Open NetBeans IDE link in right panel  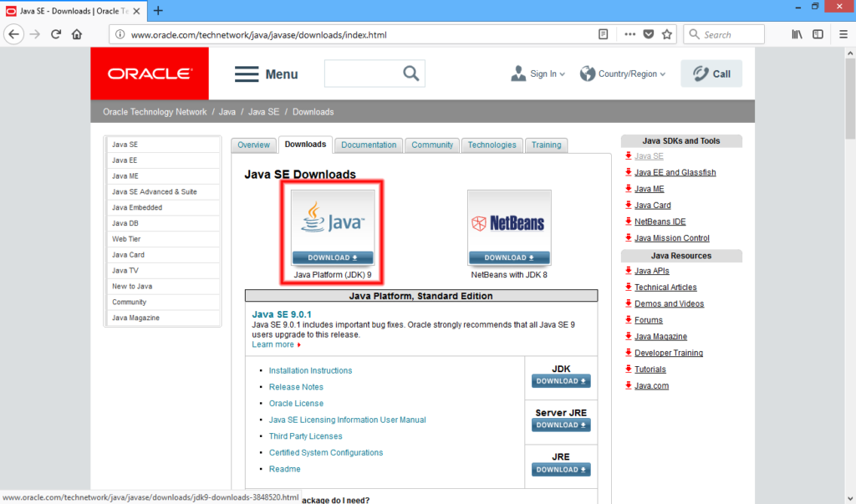[660, 221]
